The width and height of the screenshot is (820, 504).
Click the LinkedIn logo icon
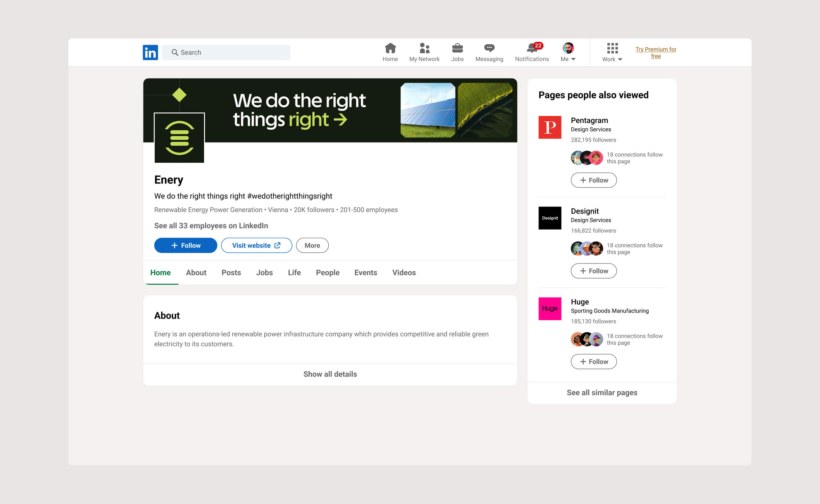click(151, 52)
